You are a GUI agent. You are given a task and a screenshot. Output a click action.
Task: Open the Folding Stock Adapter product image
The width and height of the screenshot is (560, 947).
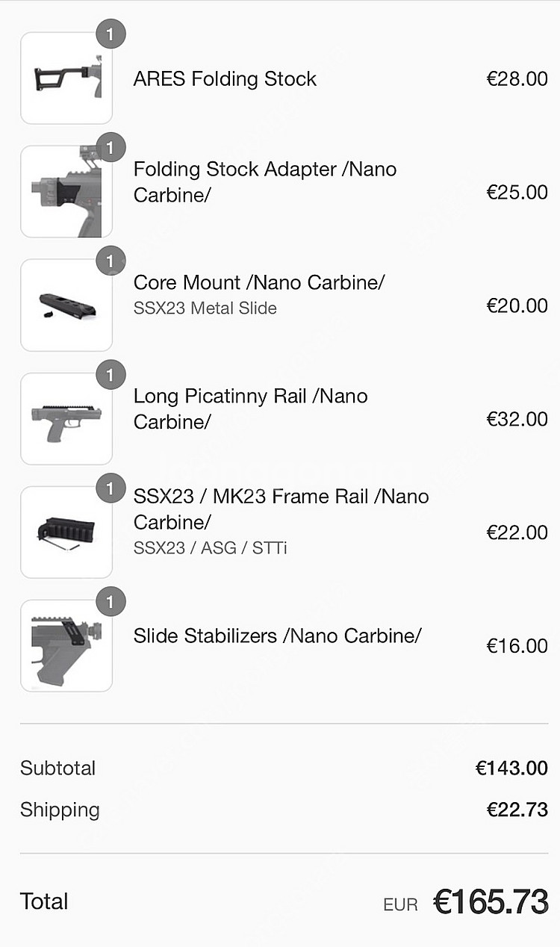point(66,192)
